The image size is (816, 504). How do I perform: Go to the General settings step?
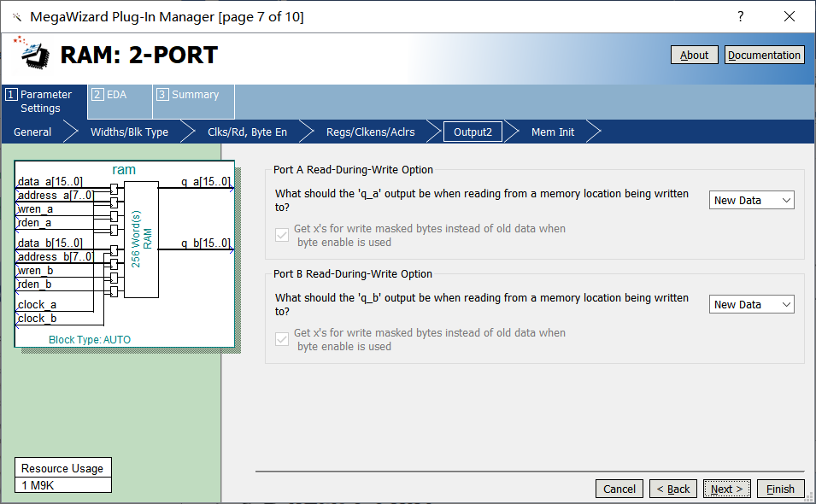point(32,132)
